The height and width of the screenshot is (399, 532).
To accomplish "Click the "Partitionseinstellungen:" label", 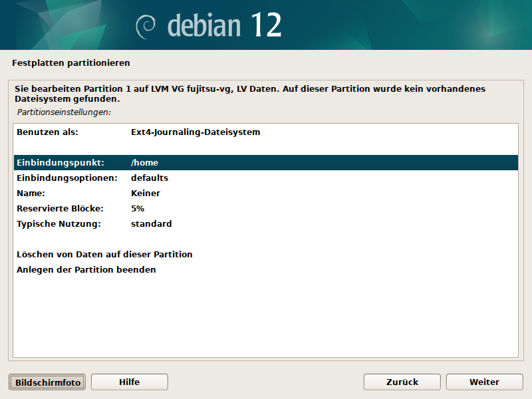I will (64, 112).
